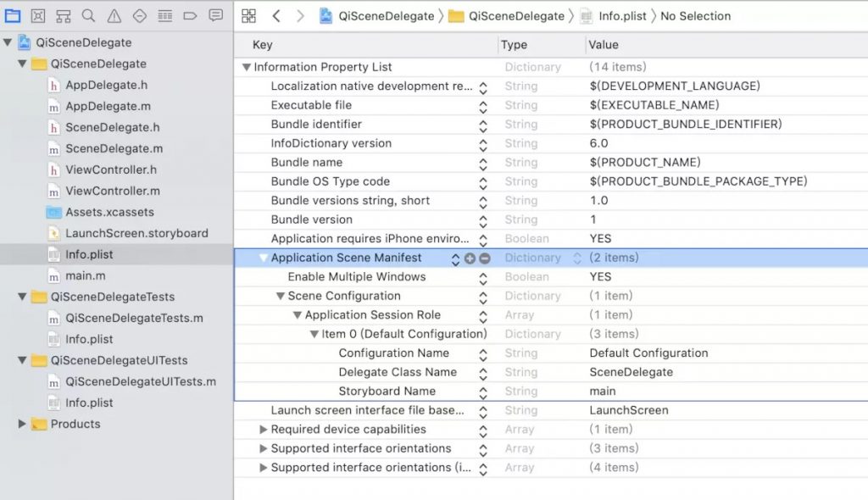This screenshot has height=500, width=868.
Task: Go back with the left chevron
Action: coord(276,16)
